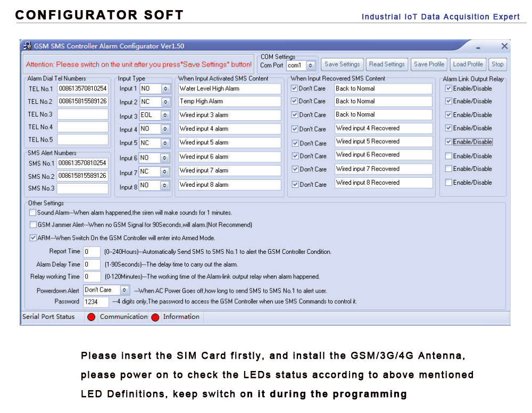Click the Information red status indicator
532x413 pixels.
tap(155, 317)
